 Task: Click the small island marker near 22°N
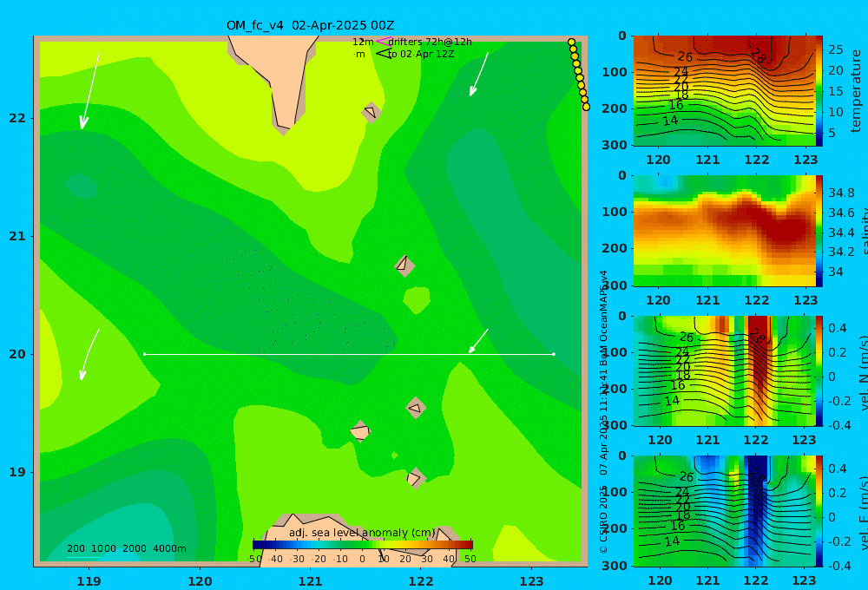point(372,112)
